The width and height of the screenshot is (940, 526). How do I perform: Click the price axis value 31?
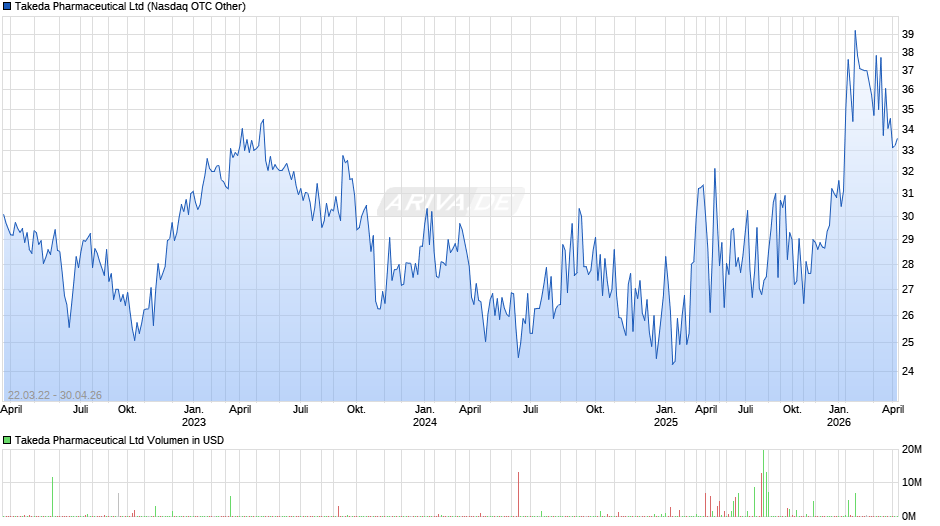click(908, 193)
